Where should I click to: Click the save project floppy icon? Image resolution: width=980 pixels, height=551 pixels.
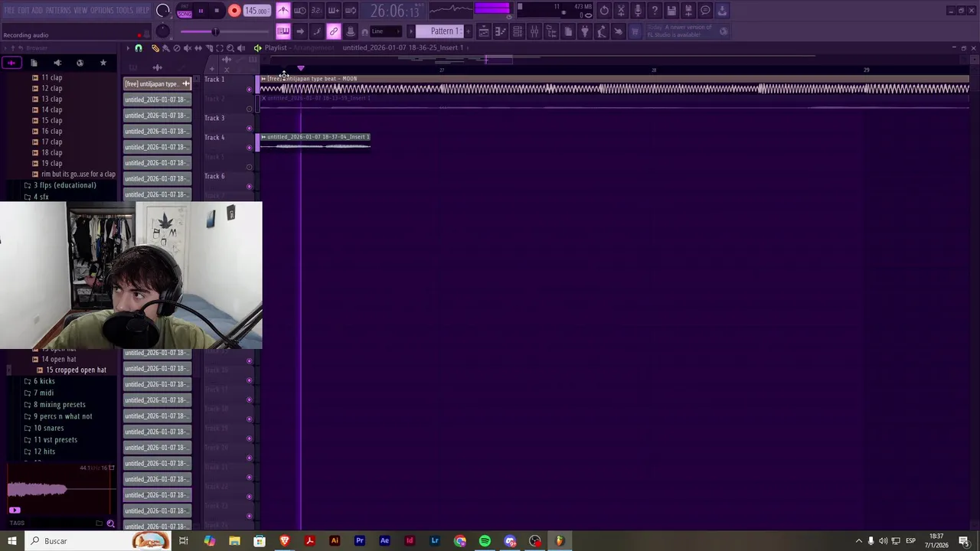pos(671,11)
